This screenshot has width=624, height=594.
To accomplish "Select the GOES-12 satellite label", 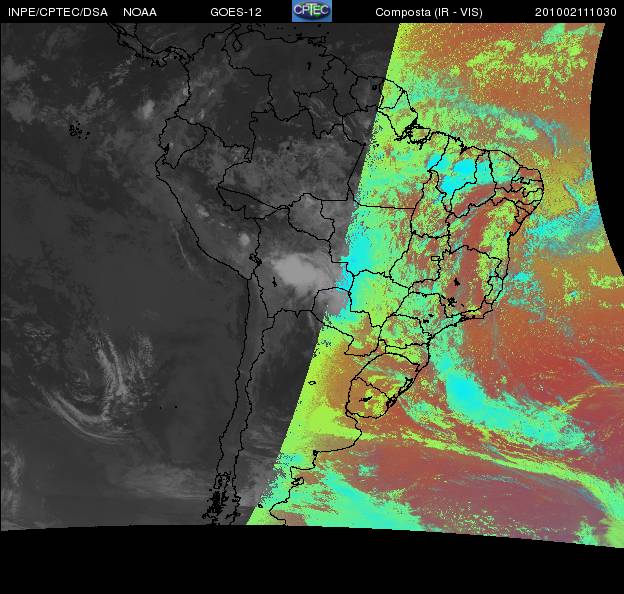I will pos(236,12).
